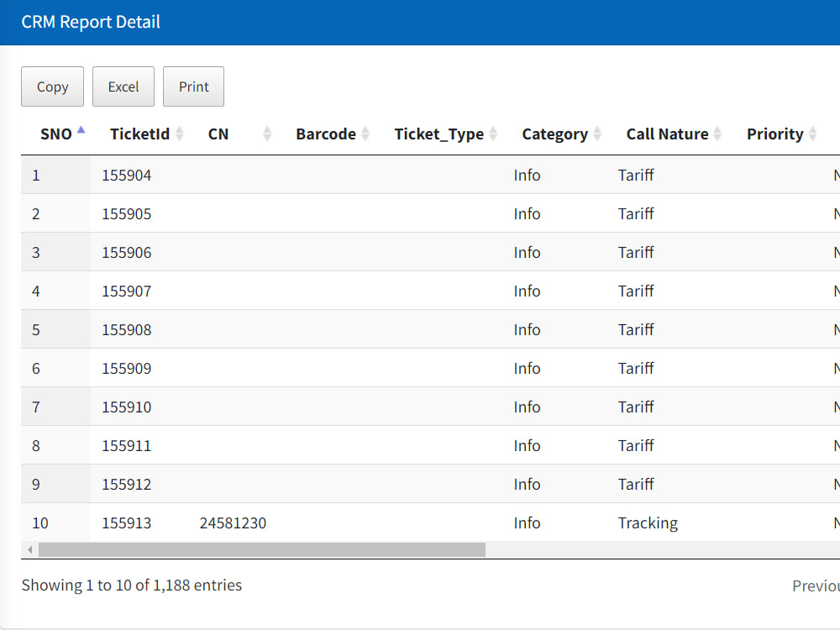Click the Call Nature column header text
Viewport: 840px width, 630px height.
pyautogui.click(x=668, y=134)
